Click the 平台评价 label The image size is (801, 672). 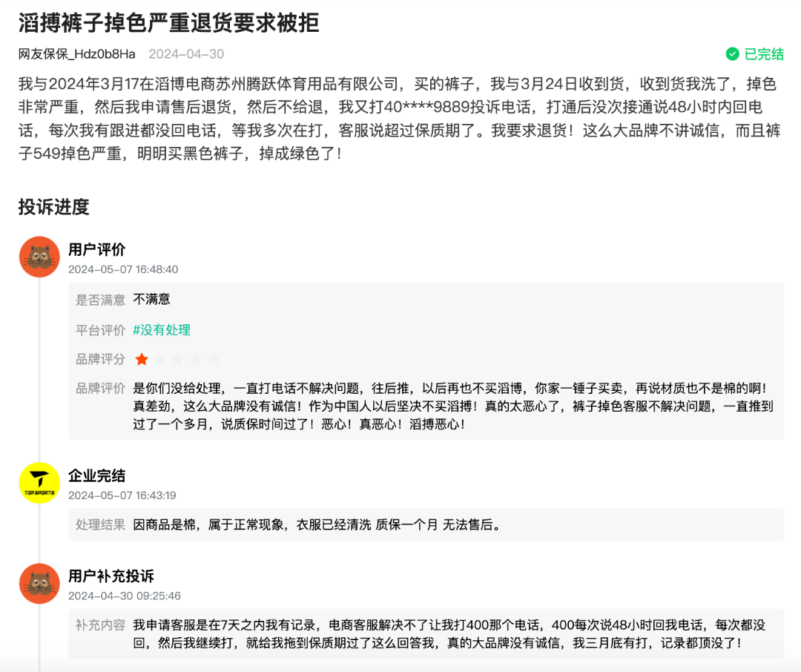[x=101, y=330]
